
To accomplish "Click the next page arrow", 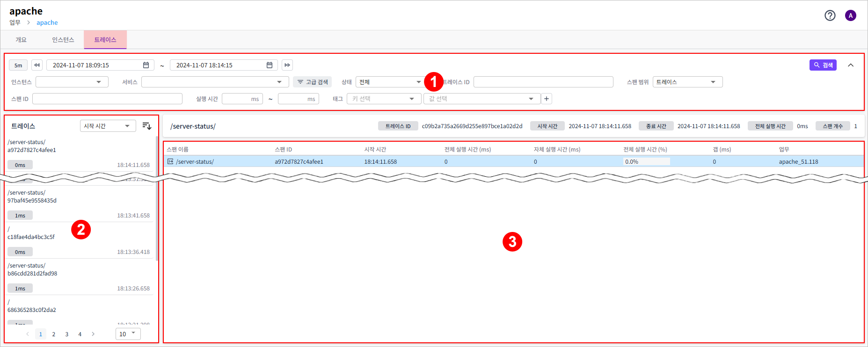I will (93, 334).
